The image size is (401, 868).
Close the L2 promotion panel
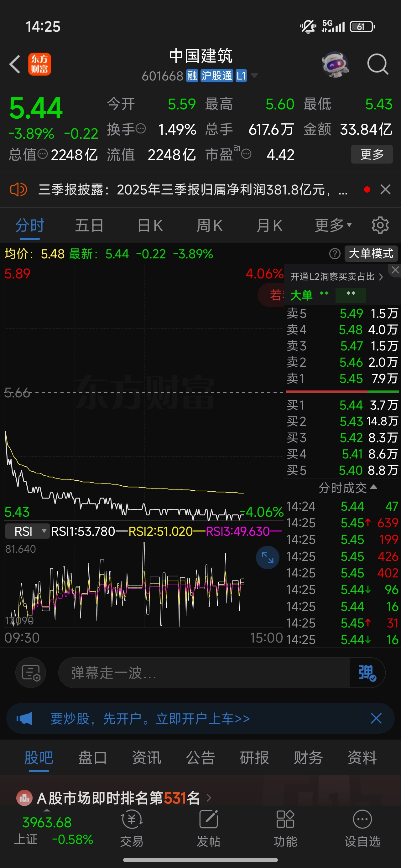[395, 270]
